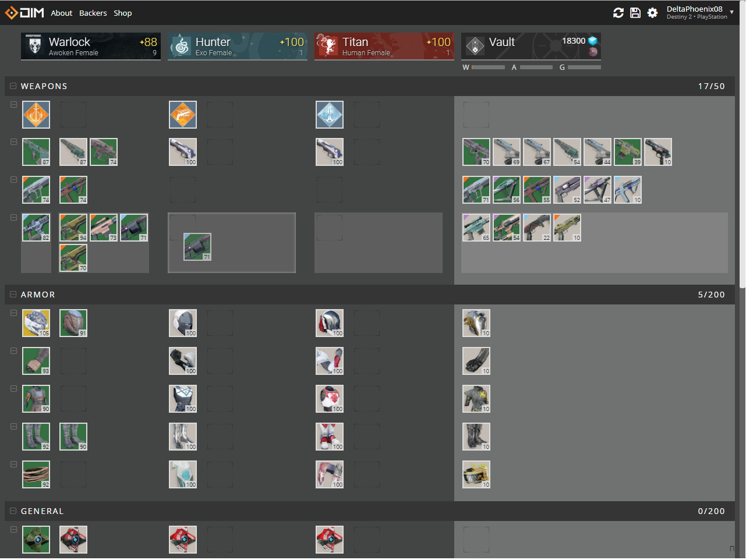The width and height of the screenshot is (746, 560).
Task: Open the Backers link
Action: click(93, 13)
